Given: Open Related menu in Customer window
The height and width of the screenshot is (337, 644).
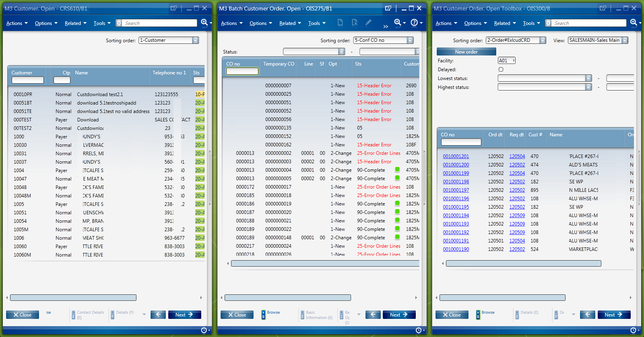Looking at the screenshot, I should click(x=75, y=23).
